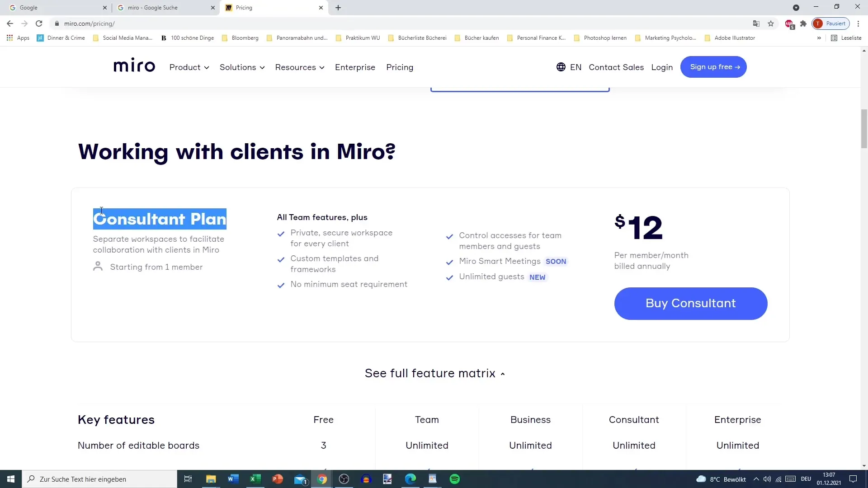This screenshot has width=868, height=488.
Task: Open the Windows Start menu
Action: [x=11, y=479]
